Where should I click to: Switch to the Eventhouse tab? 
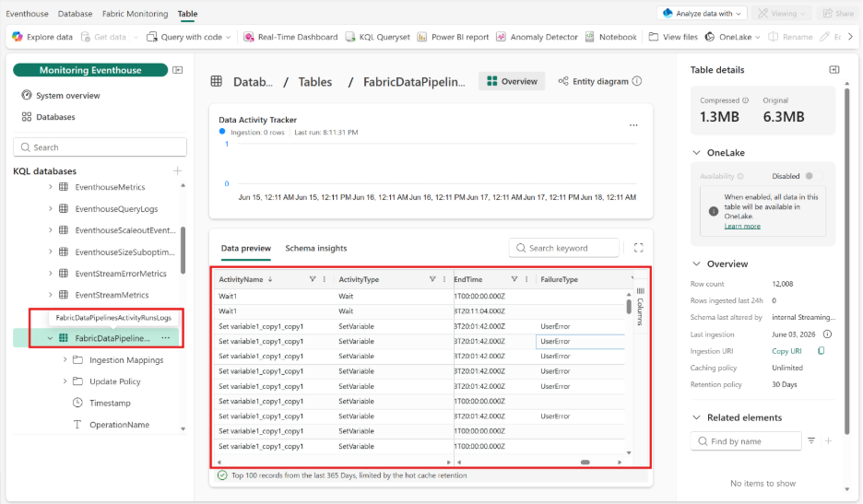pos(27,13)
